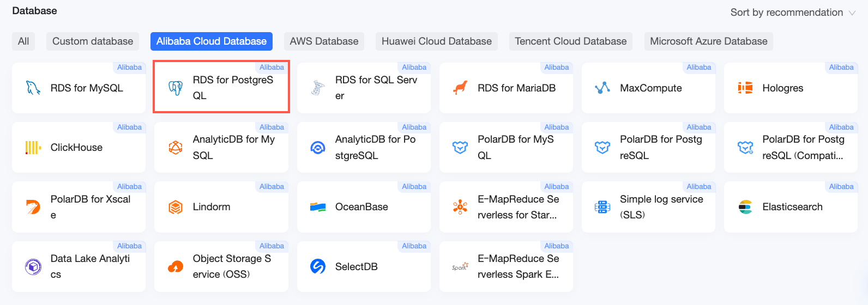The width and height of the screenshot is (868, 305).
Task: Click the Lindorm hexagon icon
Action: [176, 207]
